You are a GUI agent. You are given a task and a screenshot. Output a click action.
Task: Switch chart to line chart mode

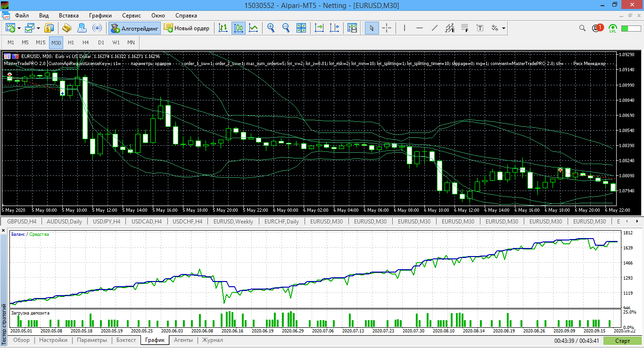254,28
